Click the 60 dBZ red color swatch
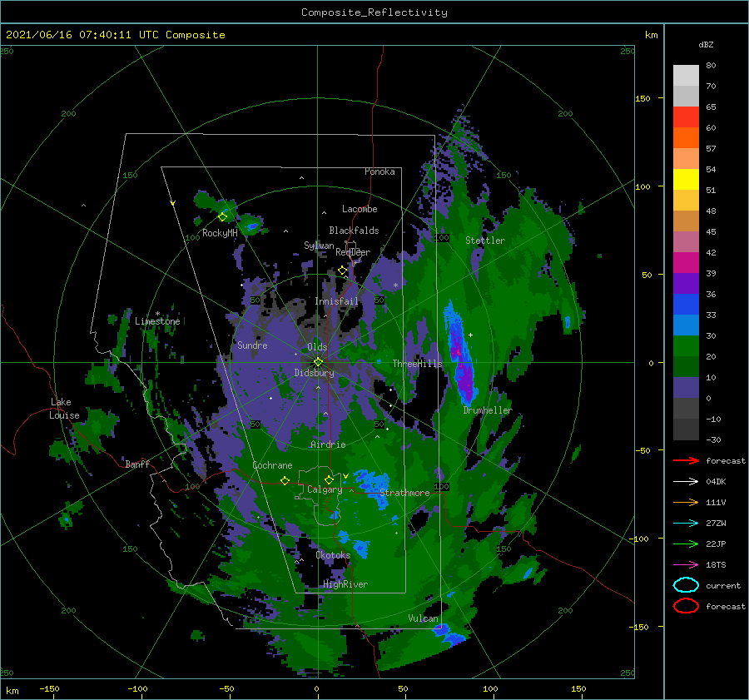Image resolution: width=749 pixels, height=700 pixels. coord(686,117)
